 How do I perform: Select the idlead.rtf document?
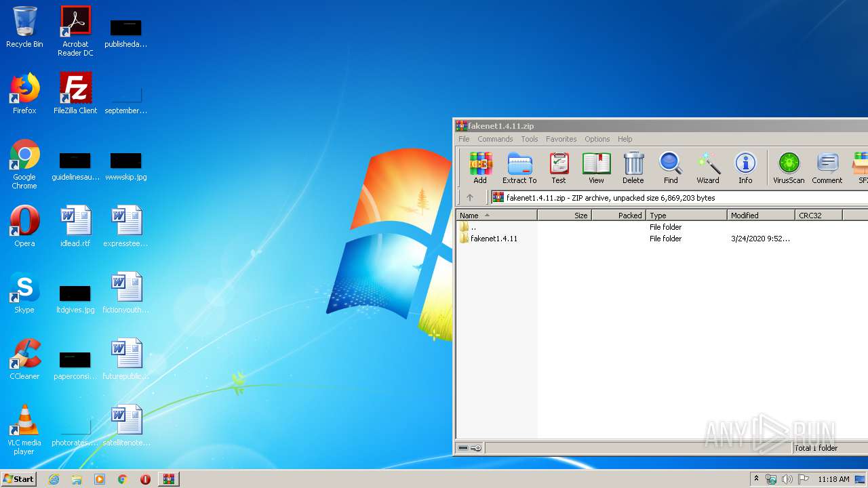point(75,226)
